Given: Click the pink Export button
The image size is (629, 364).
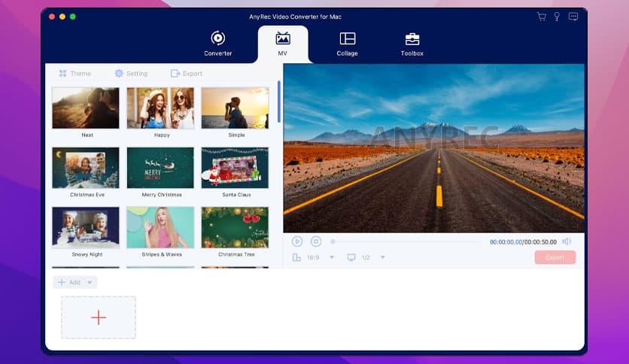Looking at the screenshot, I should [x=555, y=257].
